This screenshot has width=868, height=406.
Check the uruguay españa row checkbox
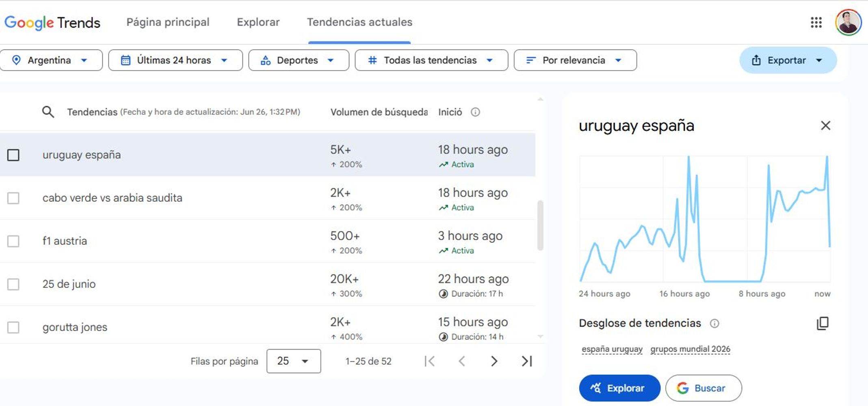pyautogui.click(x=13, y=155)
